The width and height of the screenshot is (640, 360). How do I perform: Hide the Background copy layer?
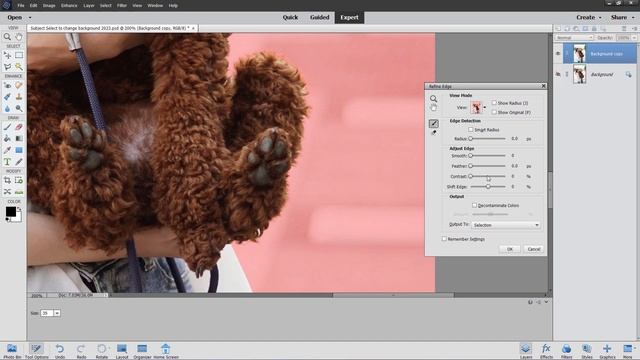[558, 53]
